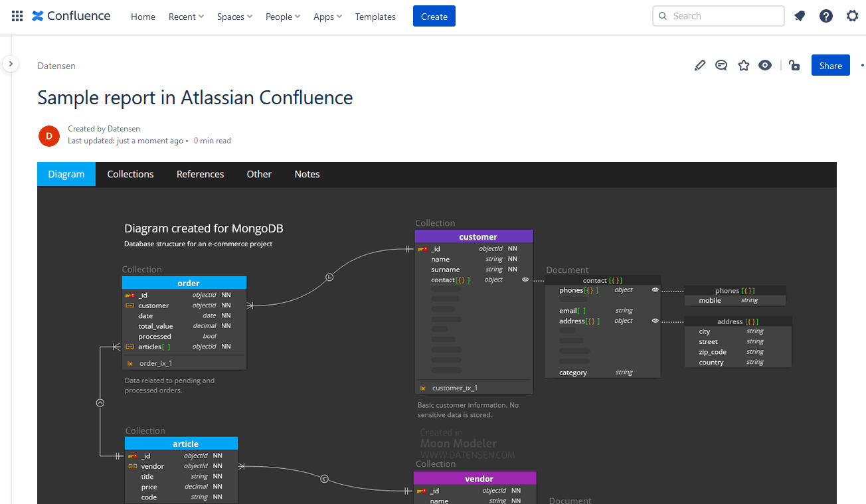This screenshot has height=504, width=866.
Task: Click the Created by Datensen link
Action: 104,129
